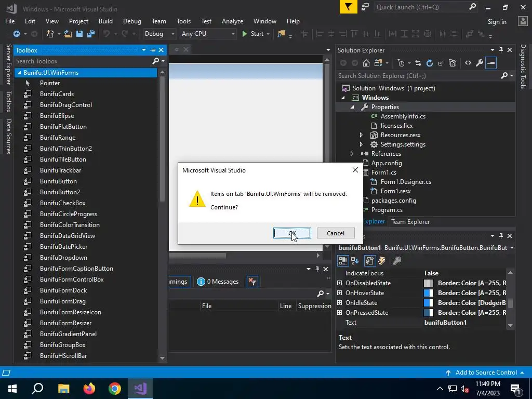Click the Save toolbar icon
532x399 pixels.
tap(79, 34)
